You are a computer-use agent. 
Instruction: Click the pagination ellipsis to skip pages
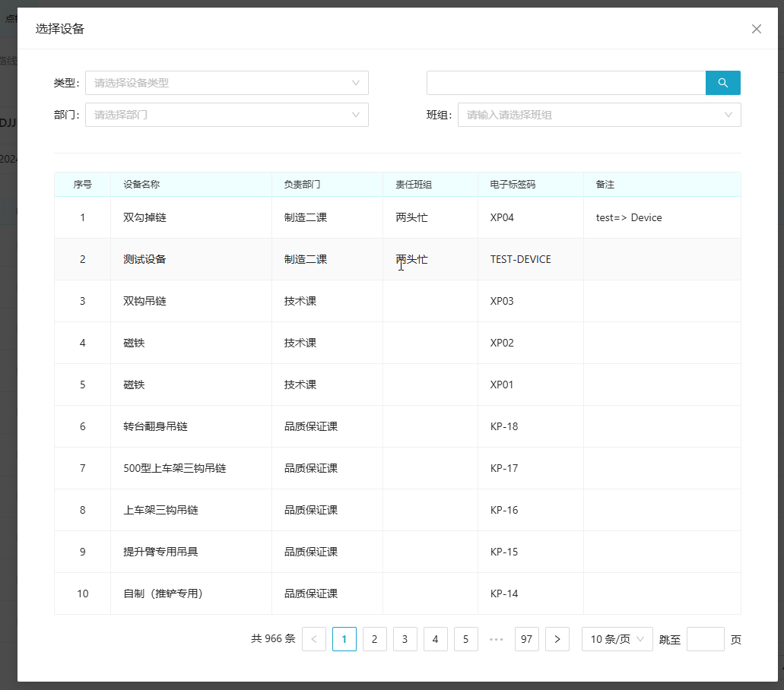pyautogui.click(x=496, y=639)
